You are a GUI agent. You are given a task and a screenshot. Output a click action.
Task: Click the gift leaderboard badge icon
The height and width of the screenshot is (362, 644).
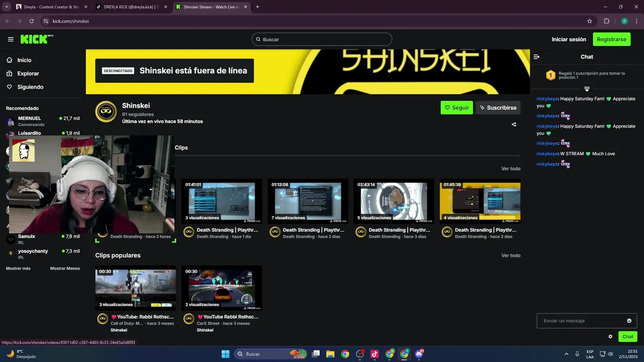(x=550, y=75)
